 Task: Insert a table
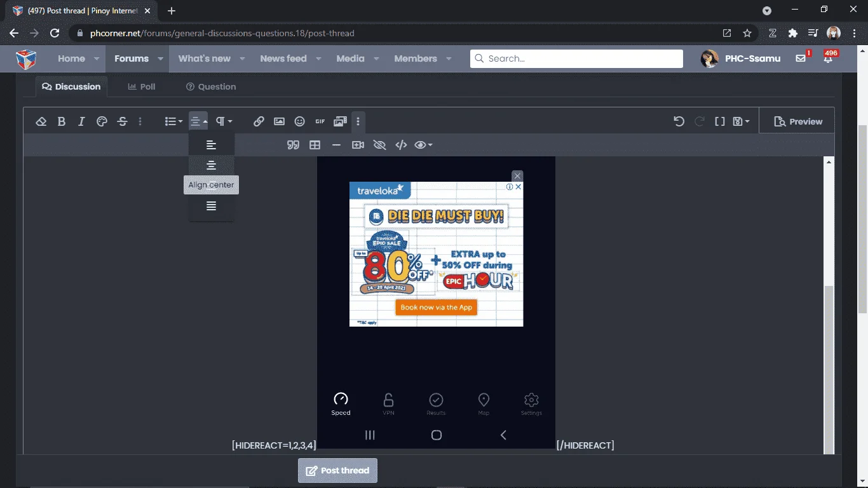click(315, 145)
